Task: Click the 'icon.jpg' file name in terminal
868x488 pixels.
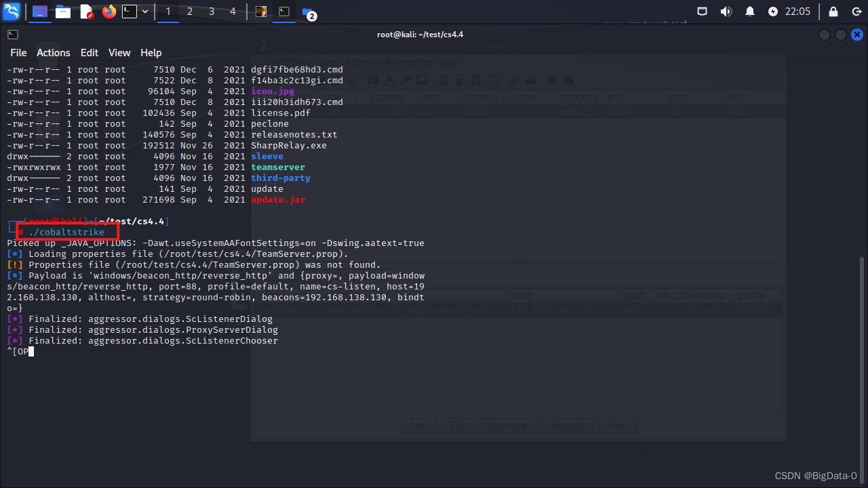Action: point(273,91)
